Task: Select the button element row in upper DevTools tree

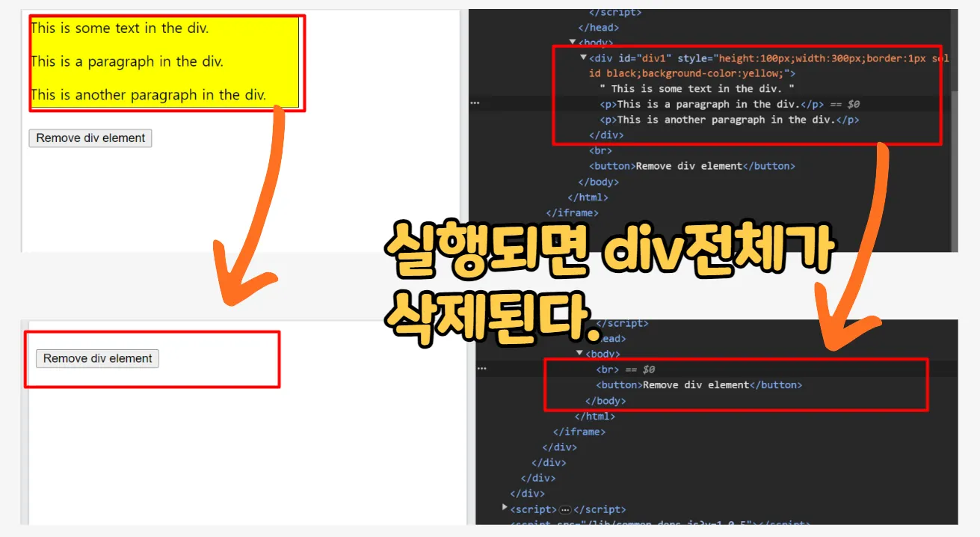Action: (692, 166)
